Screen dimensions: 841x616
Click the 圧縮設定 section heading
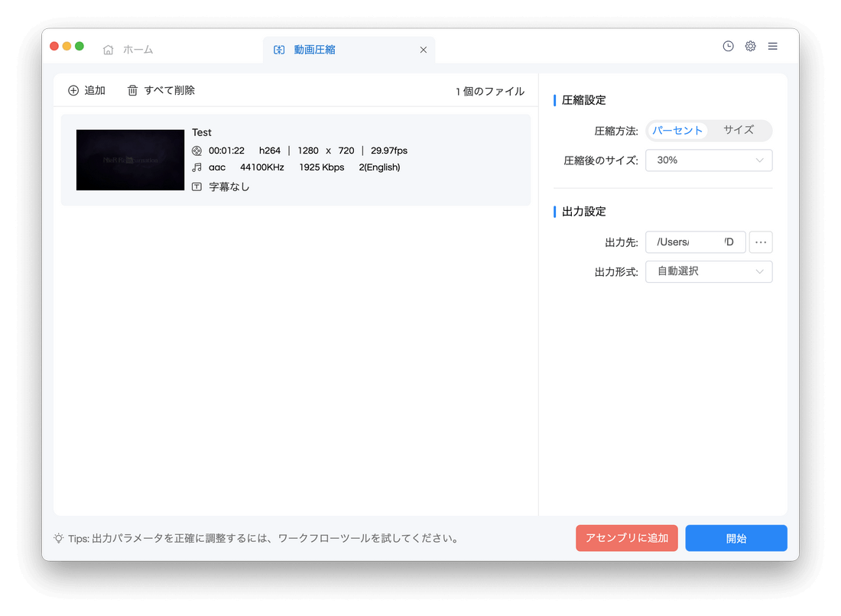click(583, 100)
